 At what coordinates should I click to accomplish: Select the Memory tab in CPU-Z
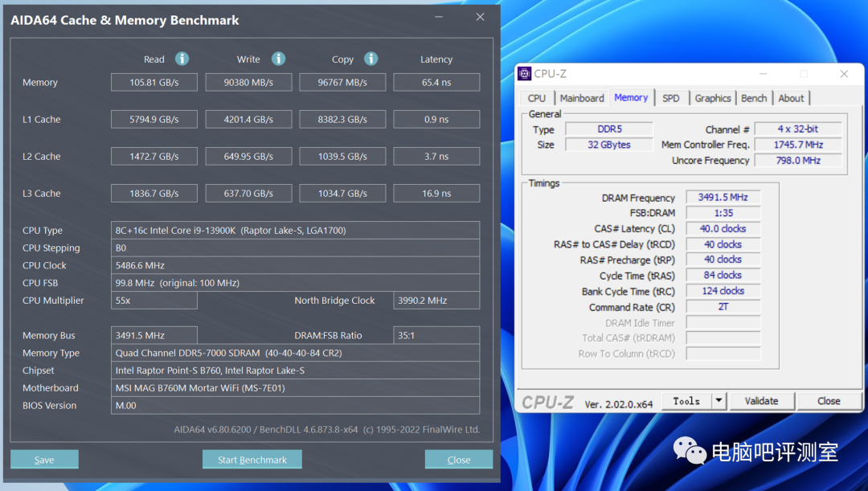point(631,97)
